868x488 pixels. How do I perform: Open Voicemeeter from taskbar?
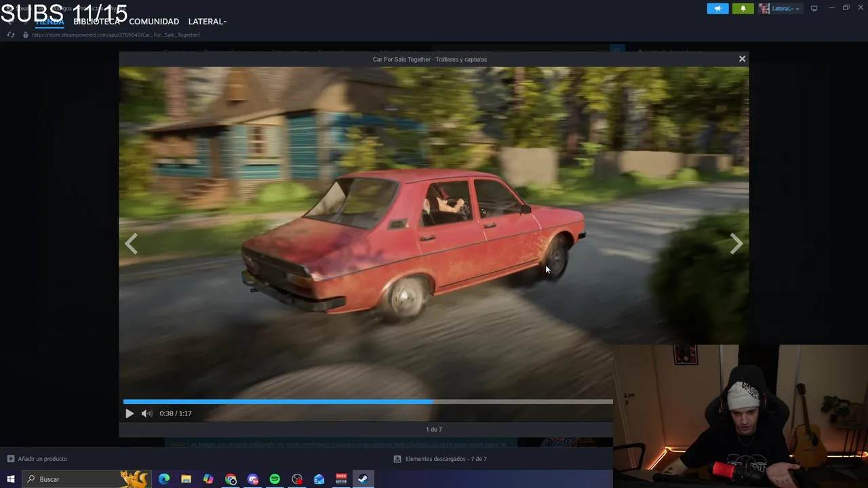pyautogui.click(x=341, y=479)
